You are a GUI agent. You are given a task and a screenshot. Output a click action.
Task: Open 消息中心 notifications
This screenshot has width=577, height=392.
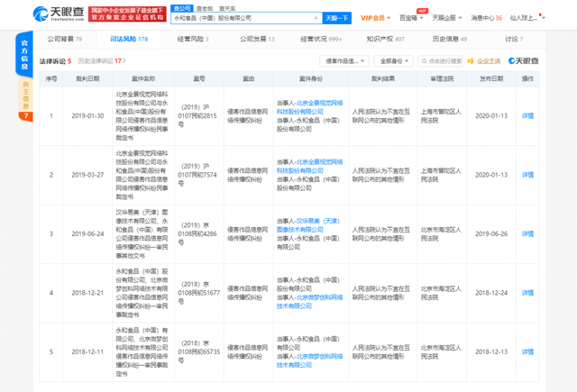click(487, 18)
